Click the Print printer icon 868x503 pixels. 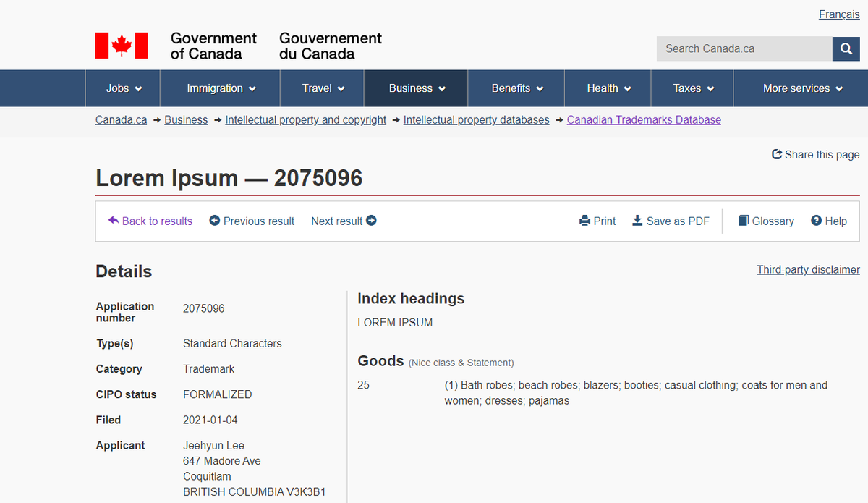click(585, 221)
